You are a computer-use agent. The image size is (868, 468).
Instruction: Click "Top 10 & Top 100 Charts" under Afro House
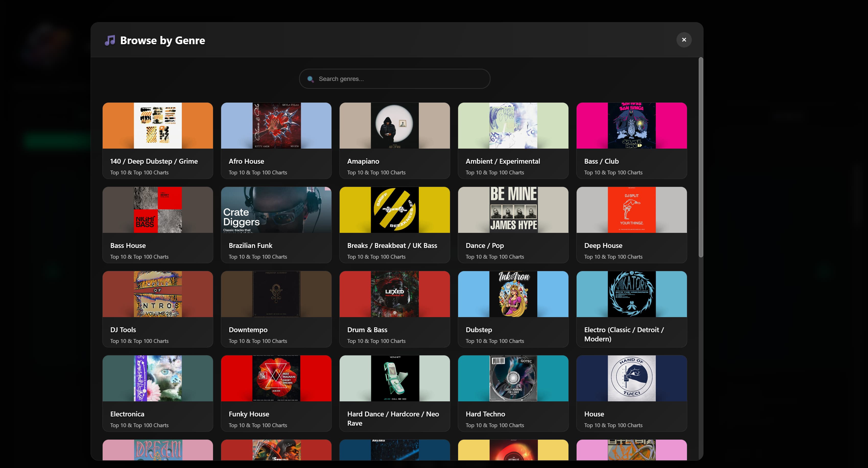[258, 173]
